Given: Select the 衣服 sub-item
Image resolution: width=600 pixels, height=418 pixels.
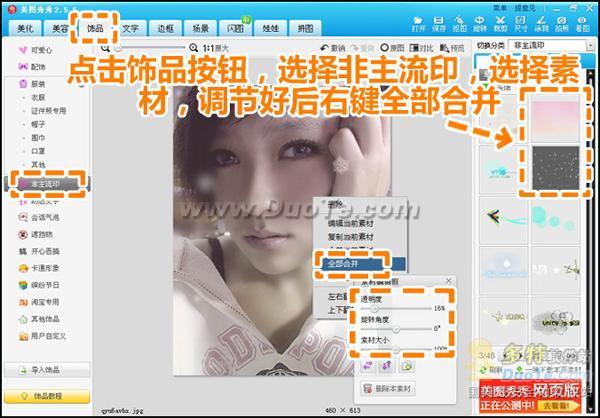Looking at the screenshot, I should 38,98.
